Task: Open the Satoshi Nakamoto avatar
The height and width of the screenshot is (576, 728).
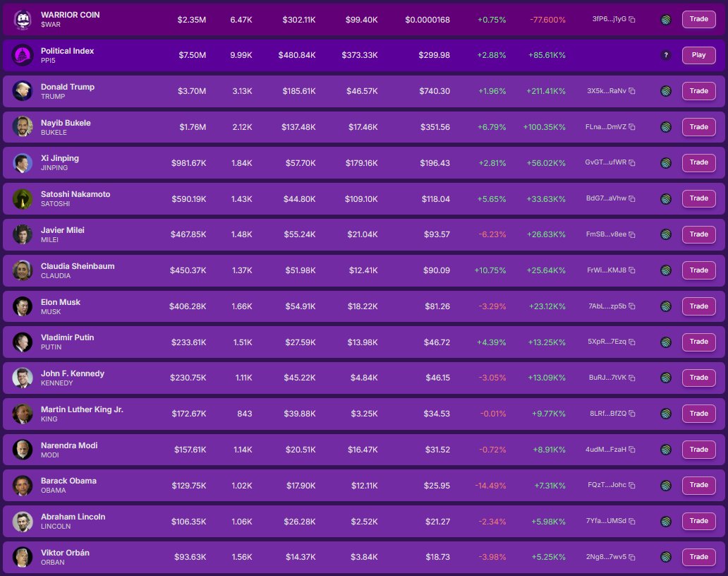Action: tap(23, 199)
